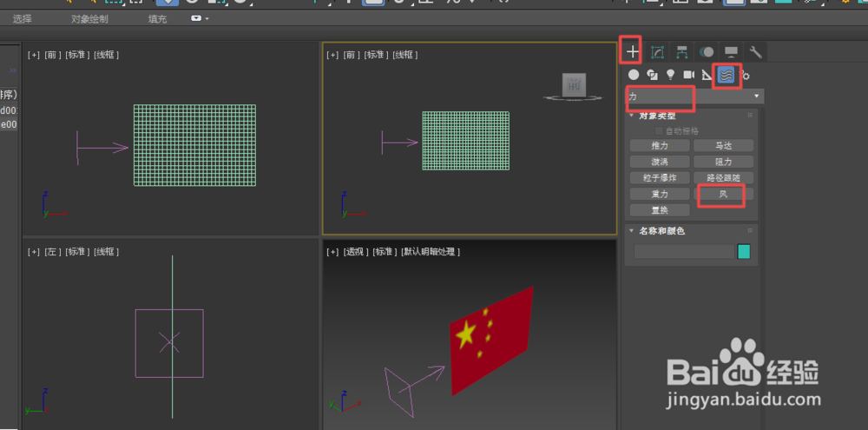Open the Create tab in command panel

coord(633,52)
